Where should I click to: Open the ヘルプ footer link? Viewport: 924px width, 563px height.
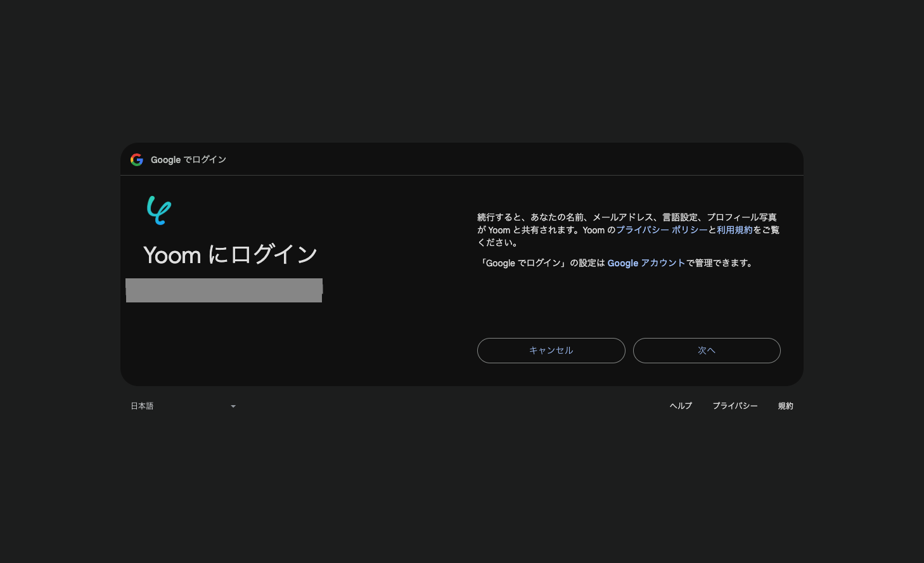[681, 406]
